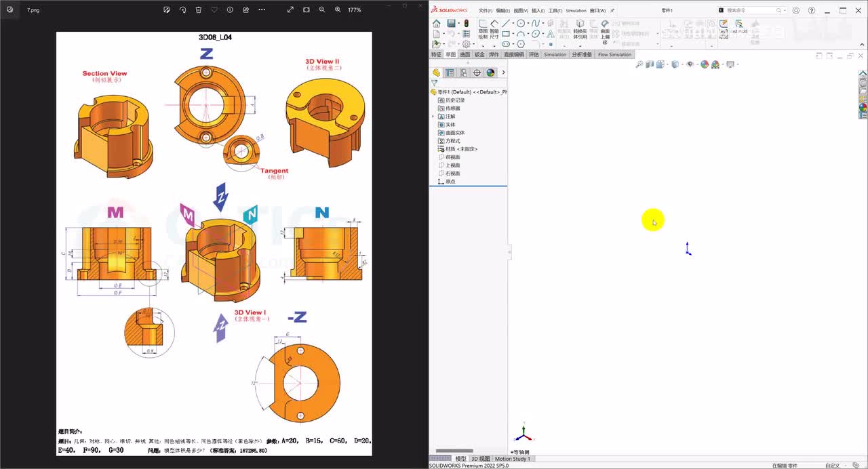
Task: Rotate the image in Photos viewer
Action: click(x=182, y=10)
